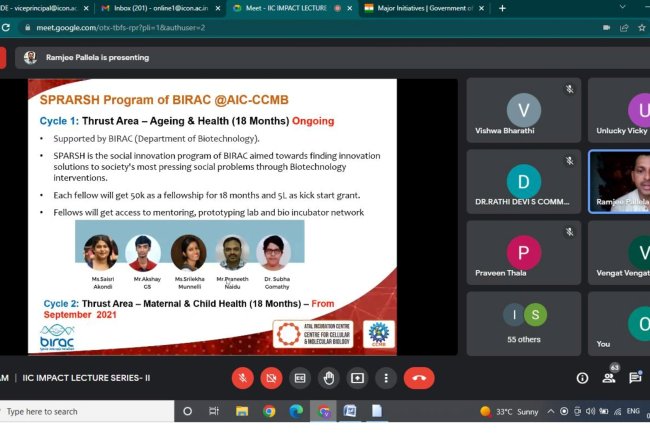Open the blank document taskbar icon
The image size is (650, 433).
(377, 411)
